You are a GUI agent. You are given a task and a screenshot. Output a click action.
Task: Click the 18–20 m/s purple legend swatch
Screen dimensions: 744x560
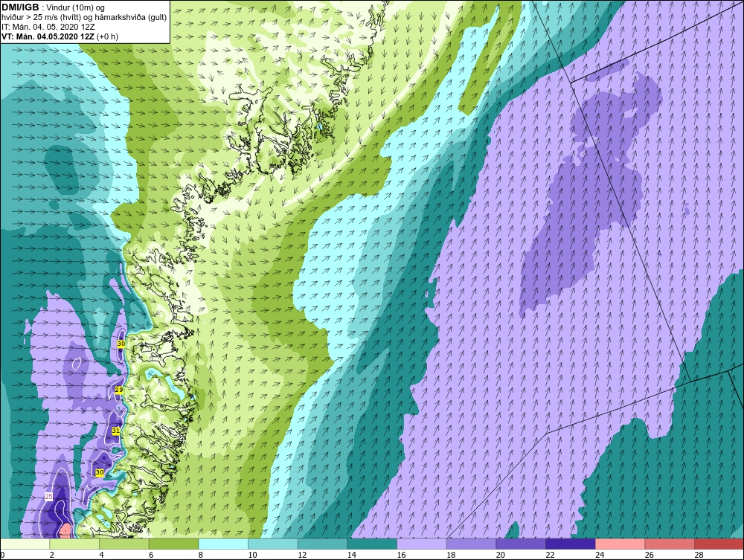[x=471, y=544]
